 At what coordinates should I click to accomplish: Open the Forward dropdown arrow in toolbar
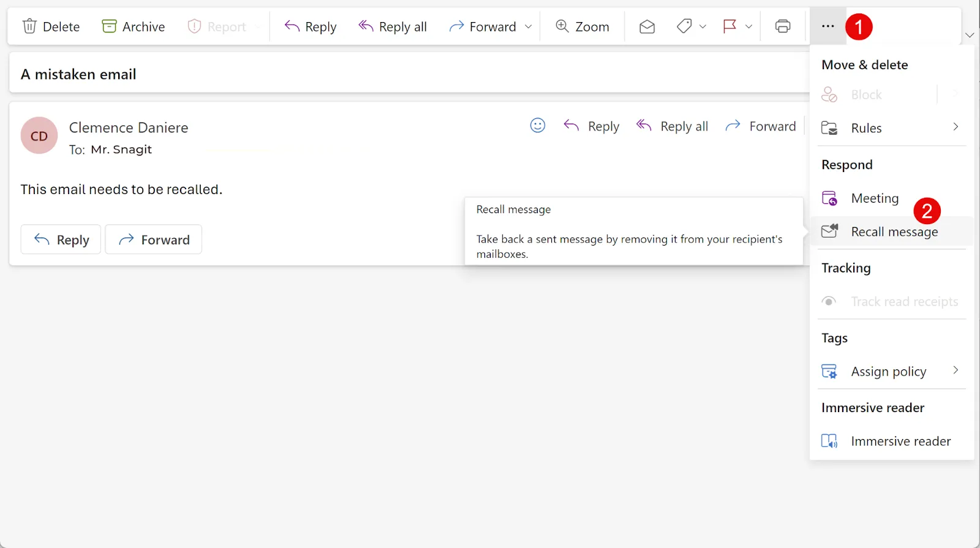(529, 26)
